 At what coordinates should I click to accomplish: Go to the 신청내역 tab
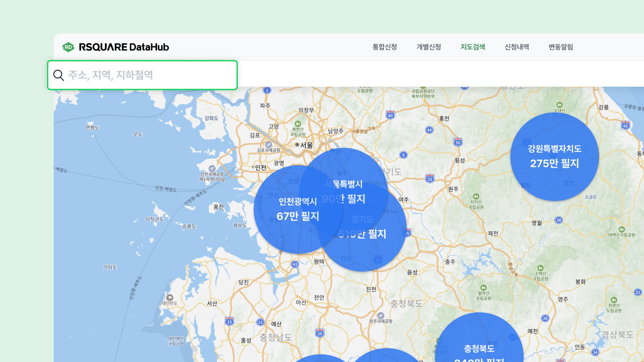(x=517, y=47)
